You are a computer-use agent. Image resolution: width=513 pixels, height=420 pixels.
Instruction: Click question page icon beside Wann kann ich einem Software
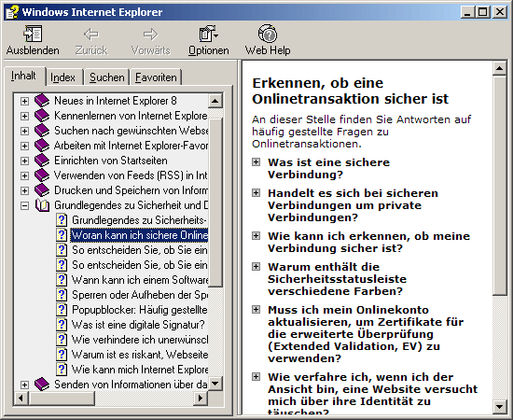pos(62,280)
